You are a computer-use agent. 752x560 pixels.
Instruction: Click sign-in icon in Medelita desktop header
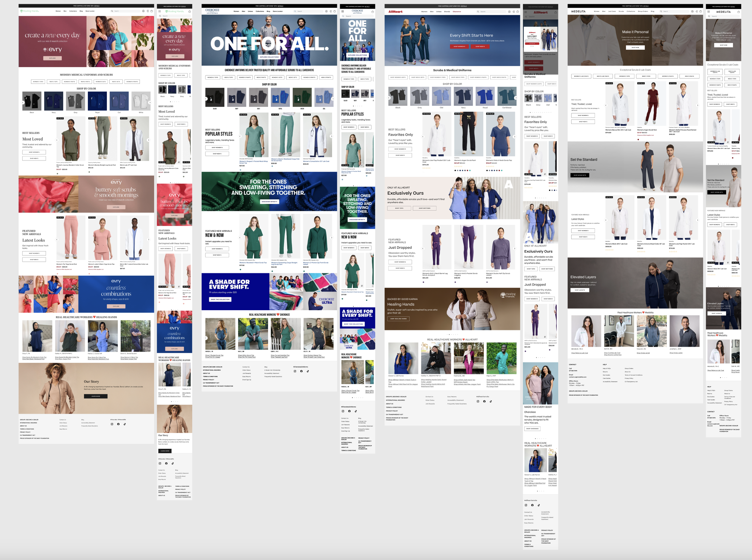pyautogui.click(x=696, y=11)
